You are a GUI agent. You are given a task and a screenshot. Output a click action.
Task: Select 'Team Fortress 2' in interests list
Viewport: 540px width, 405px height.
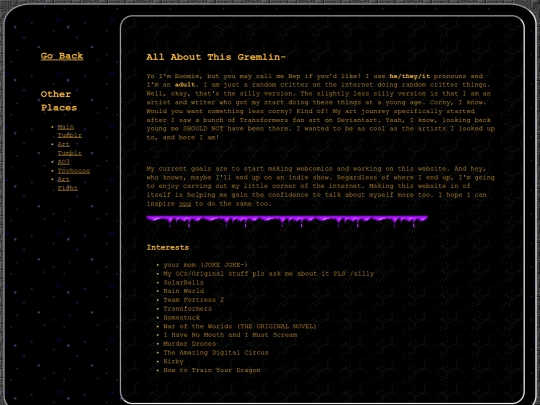pos(193,300)
